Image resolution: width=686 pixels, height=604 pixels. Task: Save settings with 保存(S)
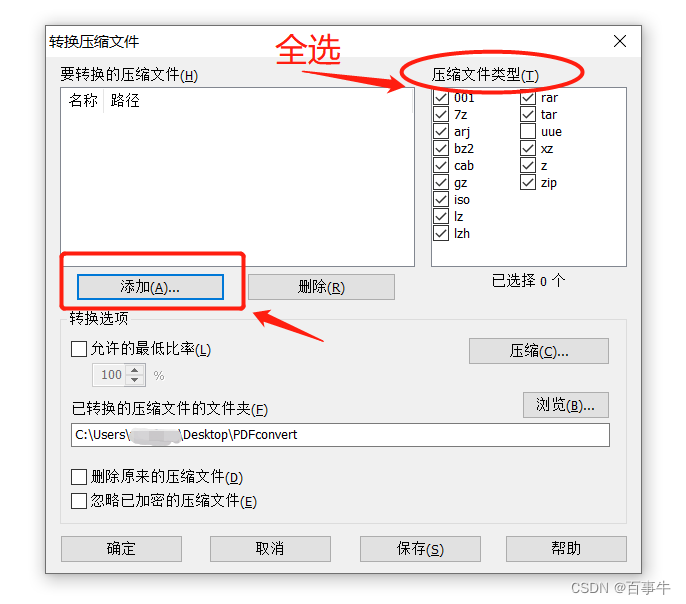420,548
